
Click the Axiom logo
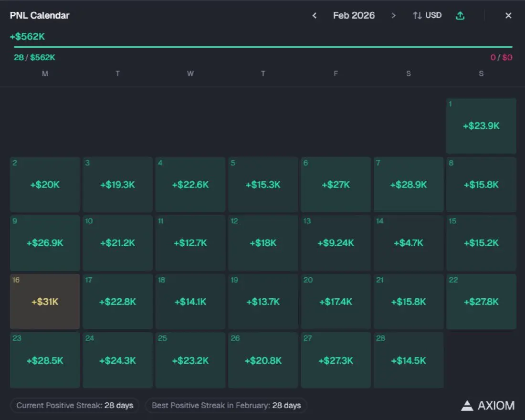click(x=488, y=406)
